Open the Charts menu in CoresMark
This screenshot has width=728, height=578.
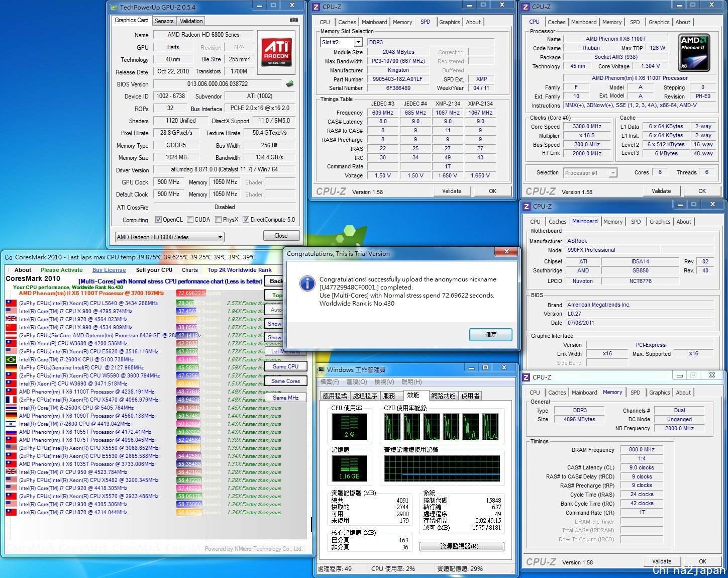tap(190, 270)
